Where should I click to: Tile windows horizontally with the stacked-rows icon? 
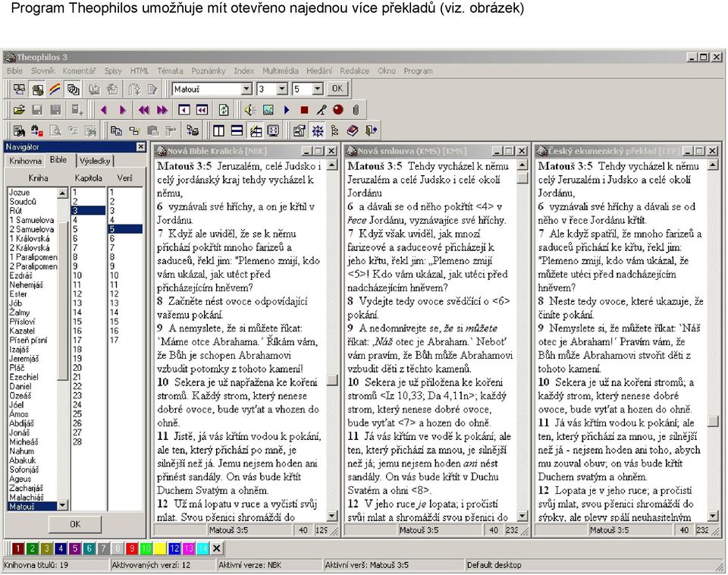point(237,131)
